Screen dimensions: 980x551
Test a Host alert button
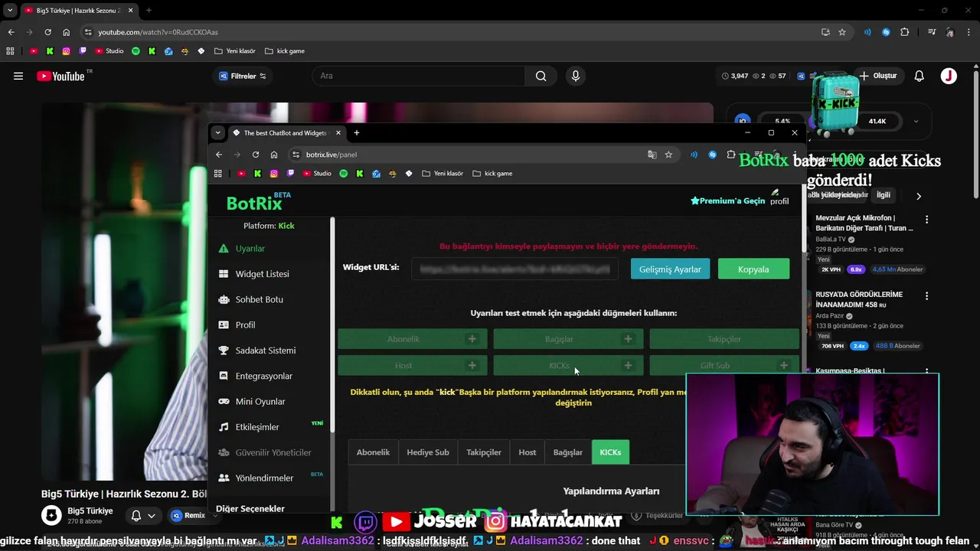pyautogui.click(x=413, y=365)
